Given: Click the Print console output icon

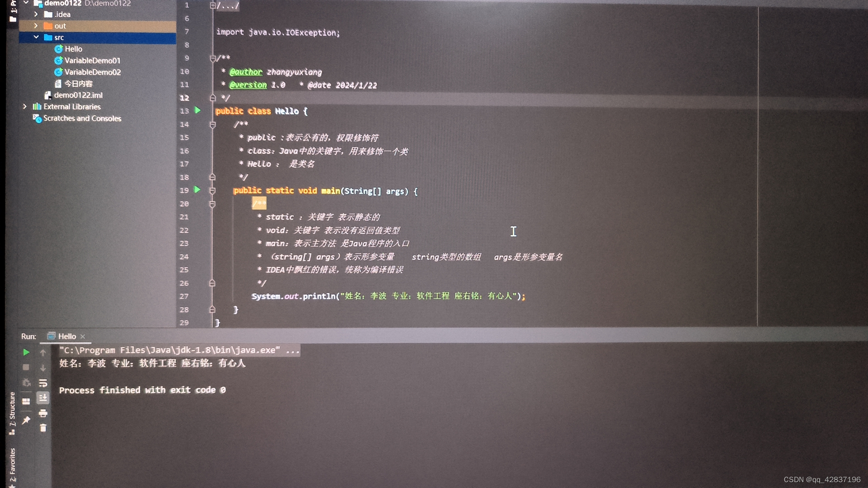Looking at the screenshot, I should (43, 413).
